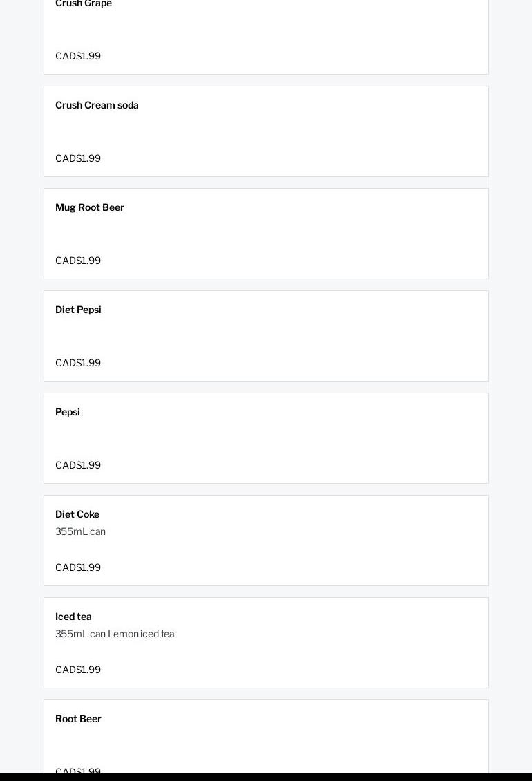
Task: Click blank space in Mug Root Beer card
Action: [x=311, y=234]
